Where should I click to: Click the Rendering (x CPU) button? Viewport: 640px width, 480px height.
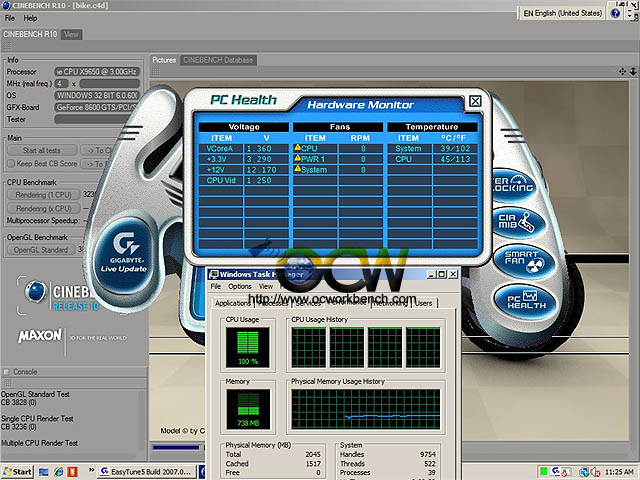click(43, 208)
